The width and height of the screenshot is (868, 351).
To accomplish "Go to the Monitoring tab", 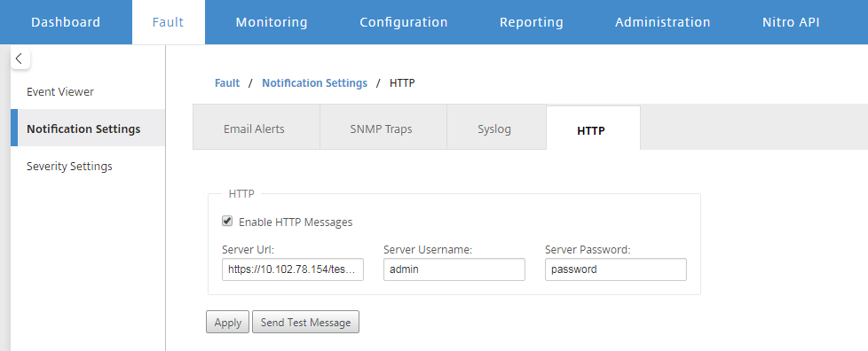I will [272, 22].
